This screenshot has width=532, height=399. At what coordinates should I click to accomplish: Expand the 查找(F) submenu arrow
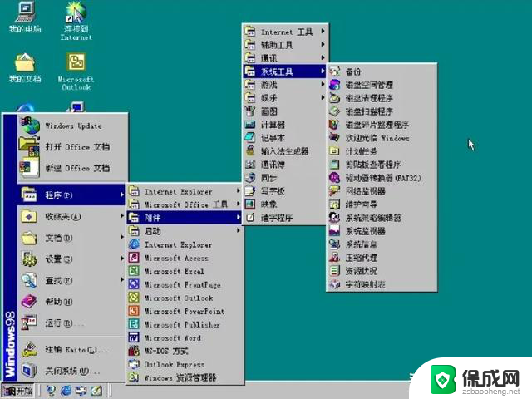coord(122,280)
